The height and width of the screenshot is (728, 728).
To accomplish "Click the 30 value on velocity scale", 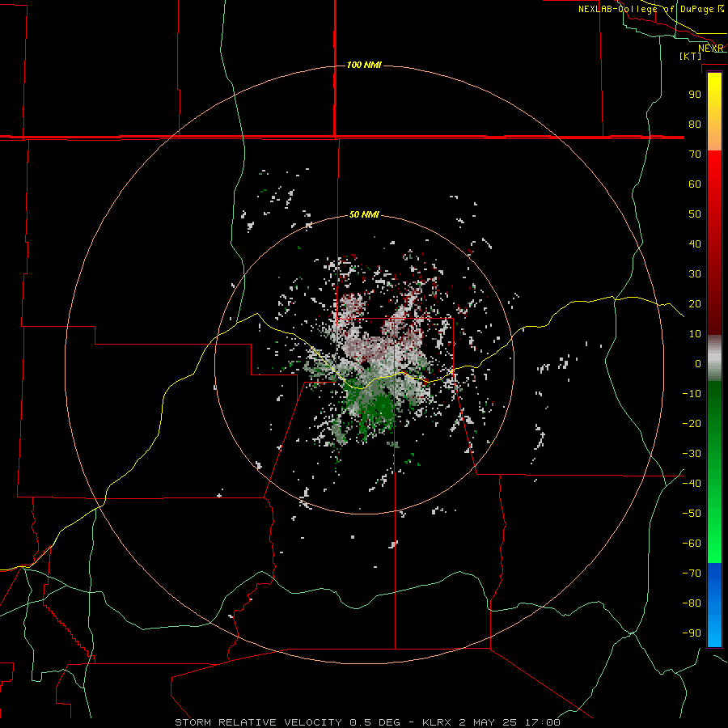I will point(695,274).
